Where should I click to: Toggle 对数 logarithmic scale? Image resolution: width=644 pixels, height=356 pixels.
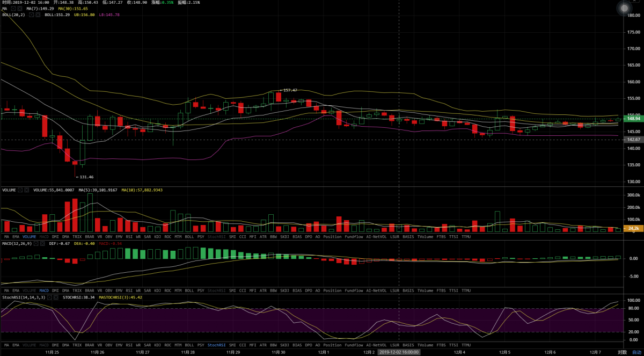[x=622, y=352]
